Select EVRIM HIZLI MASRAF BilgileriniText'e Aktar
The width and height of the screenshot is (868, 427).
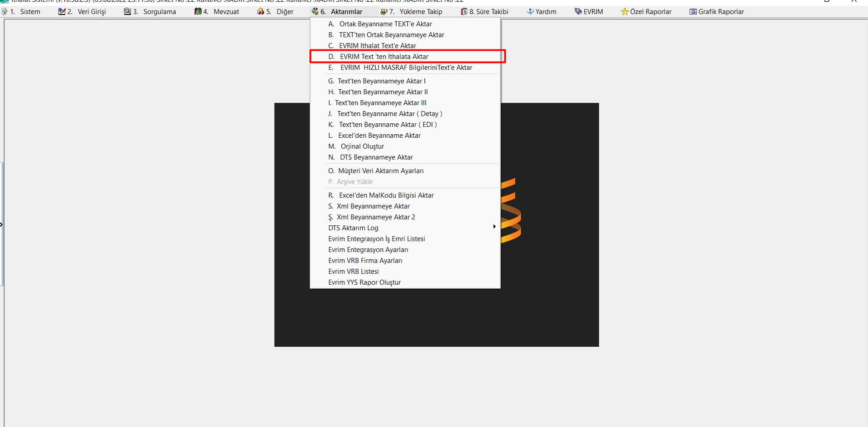[405, 68]
